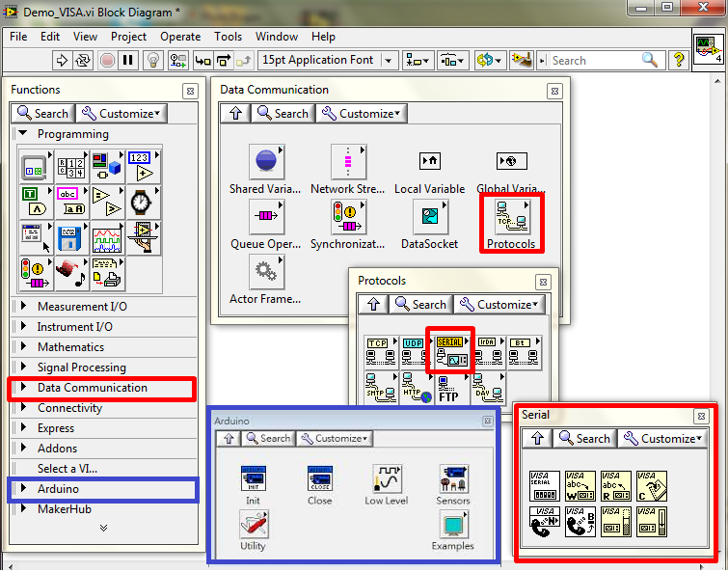Click Customize in the Functions palette
The image size is (728, 572).
point(121,113)
